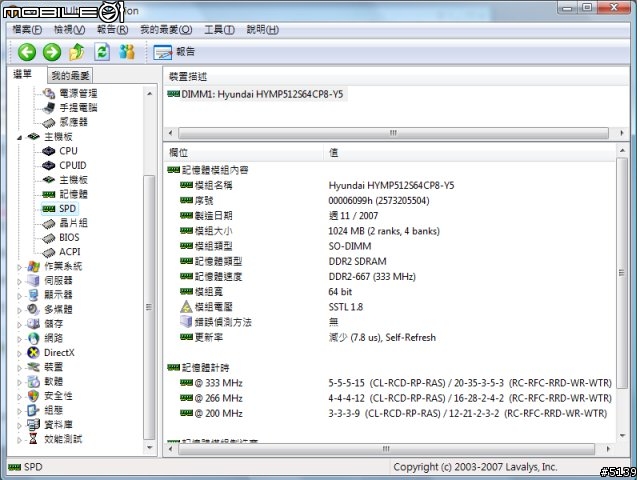This screenshot has height=480, width=640.
Task: Click the 效能測試 hourglass icon
Action: [x=33, y=439]
